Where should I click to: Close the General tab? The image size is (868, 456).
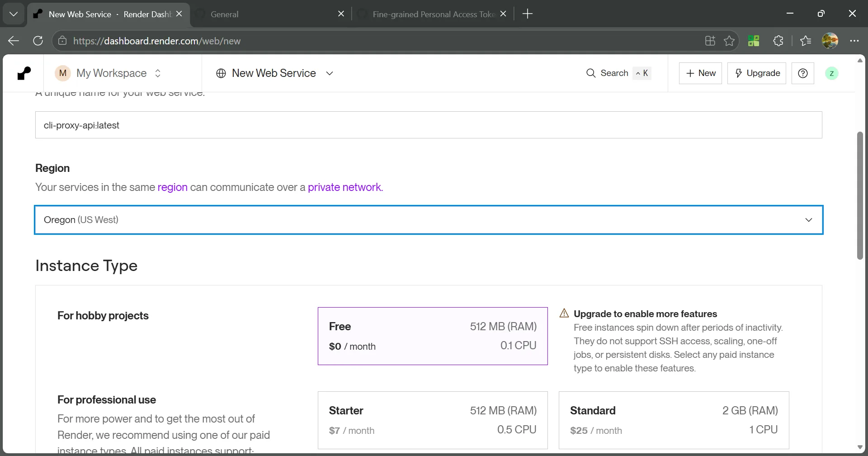[x=341, y=14]
